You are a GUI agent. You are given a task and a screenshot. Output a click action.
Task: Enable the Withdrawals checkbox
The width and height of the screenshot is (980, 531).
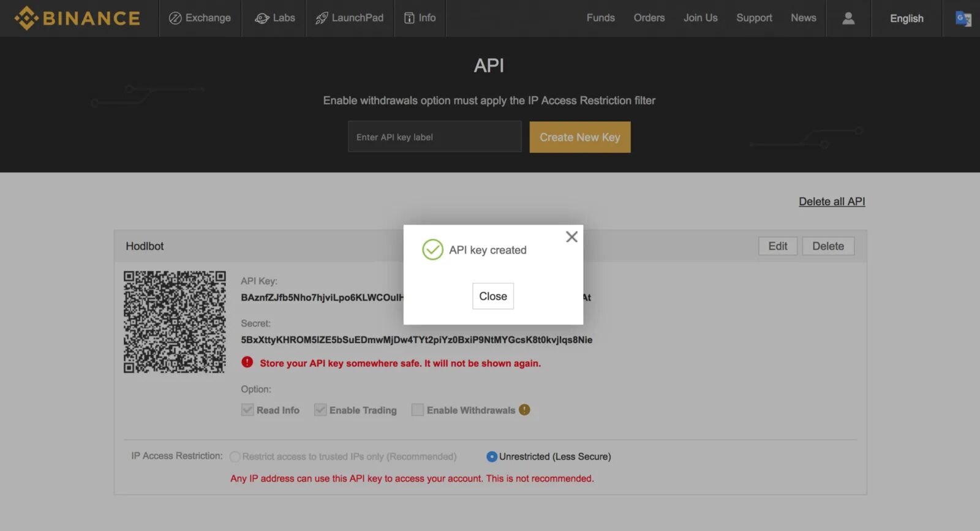coord(418,410)
